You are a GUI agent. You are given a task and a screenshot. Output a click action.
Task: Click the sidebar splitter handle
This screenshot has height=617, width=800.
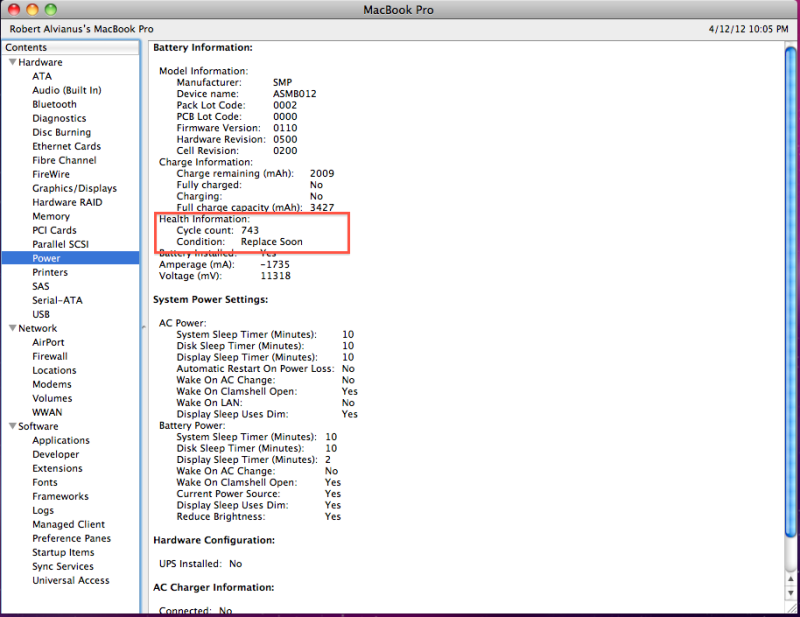pyautogui.click(x=143, y=327)
